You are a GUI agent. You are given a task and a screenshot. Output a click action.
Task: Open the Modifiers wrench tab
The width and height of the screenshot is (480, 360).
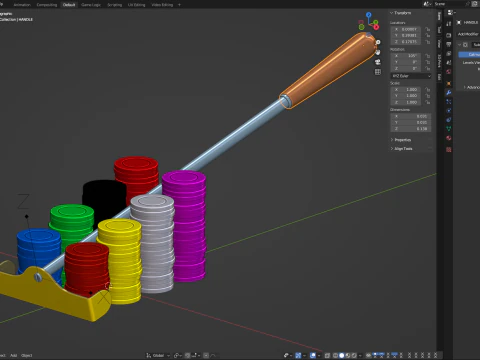point(449,93)
